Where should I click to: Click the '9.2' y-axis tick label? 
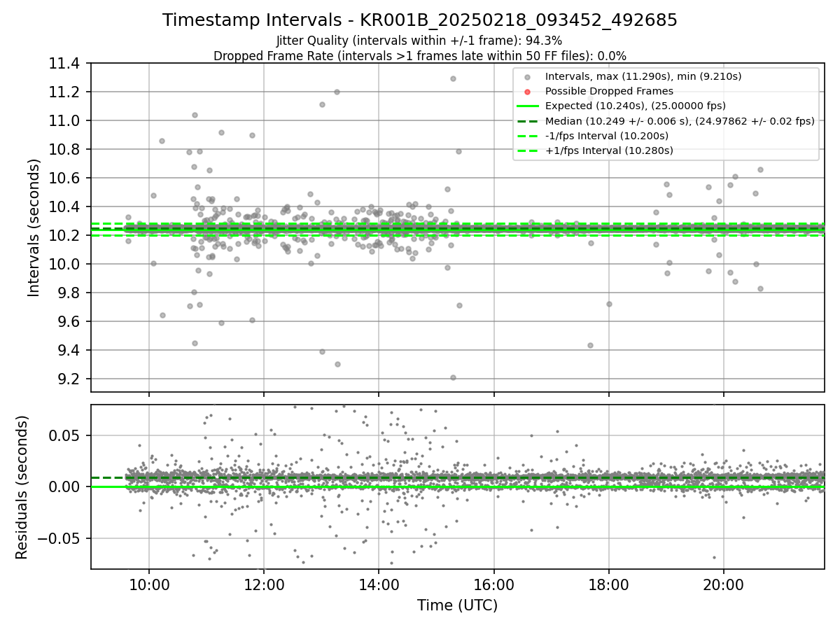70,379
